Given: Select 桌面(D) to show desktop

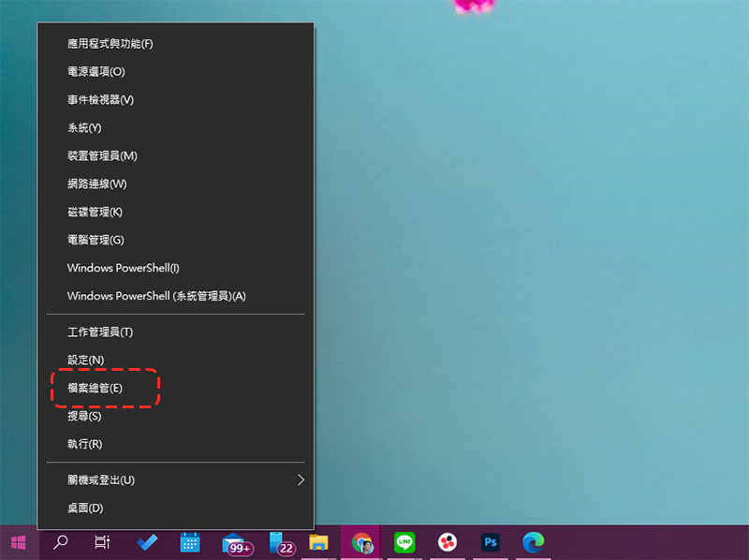Looking at the screenshot, I should tap(175, 508).
